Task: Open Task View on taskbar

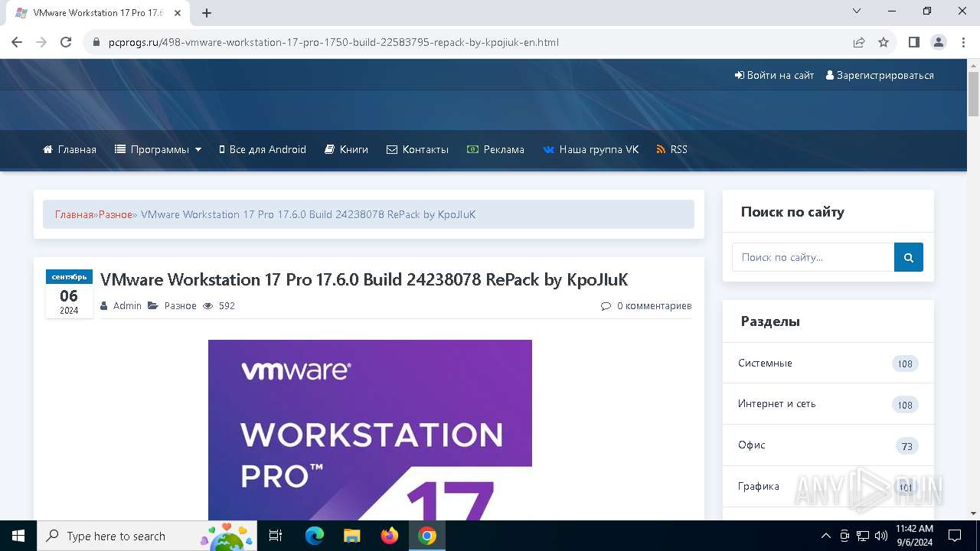Action: pos(276,536)
